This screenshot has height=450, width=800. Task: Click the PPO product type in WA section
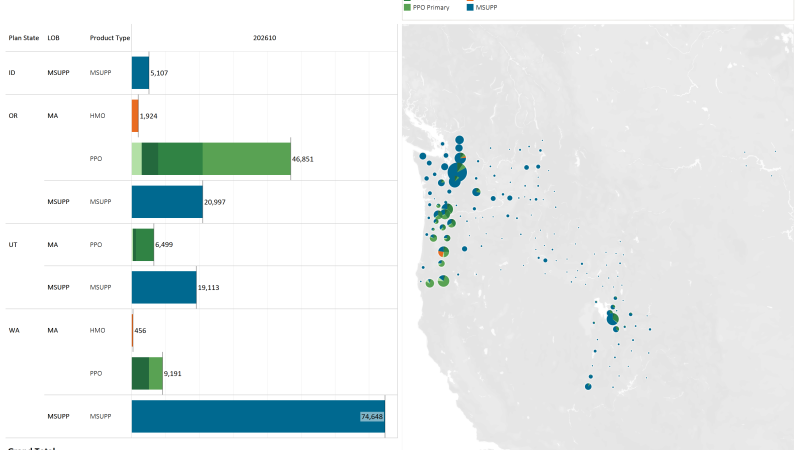coord(96,373)
